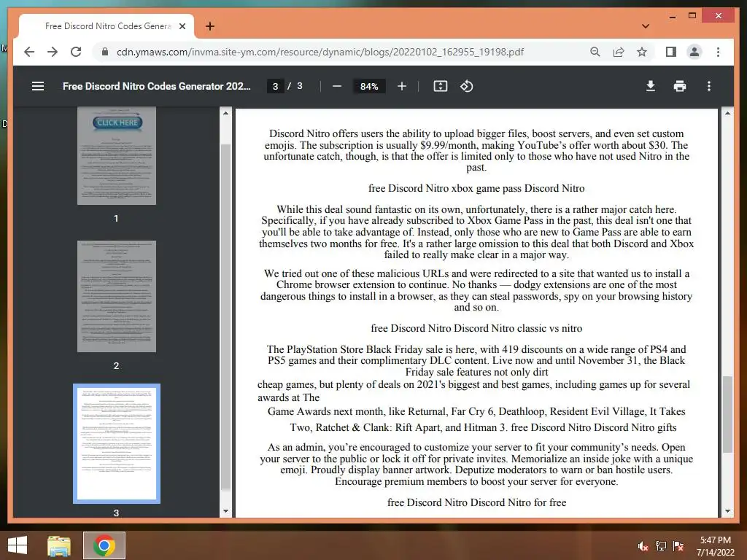Image resolution: width=747 pixels, height=560 pixels.
Task: Click thumbnail panel scroll up arrow
Action: [x=226, y=113]
